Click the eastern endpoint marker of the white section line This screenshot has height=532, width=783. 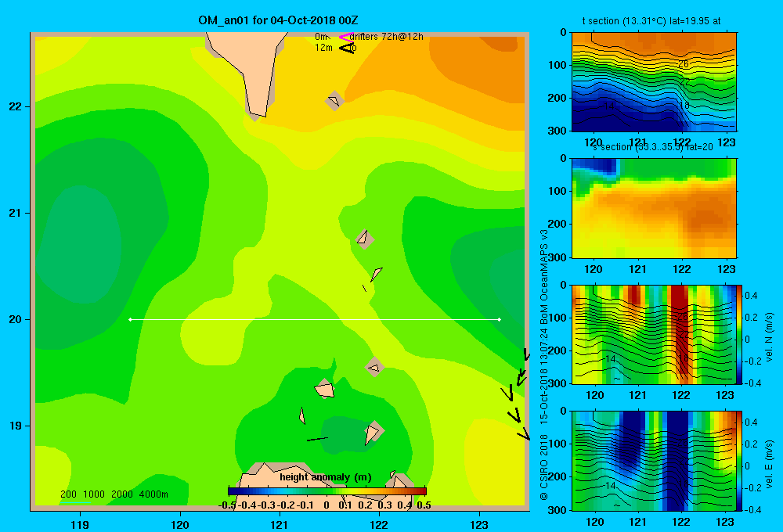point(500,319)
